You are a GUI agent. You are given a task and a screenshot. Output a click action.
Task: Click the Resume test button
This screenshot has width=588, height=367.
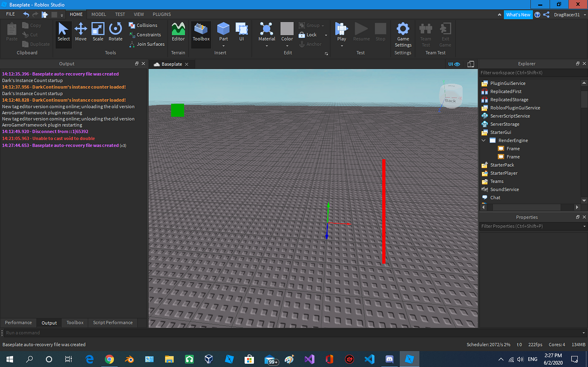pyautogui.click(x=361, y=32)
